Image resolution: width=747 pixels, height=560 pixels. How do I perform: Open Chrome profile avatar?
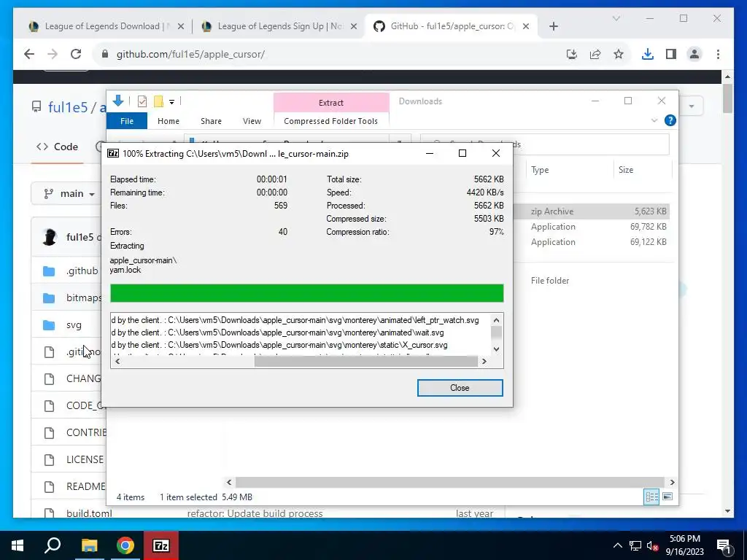tap(694, 54)
